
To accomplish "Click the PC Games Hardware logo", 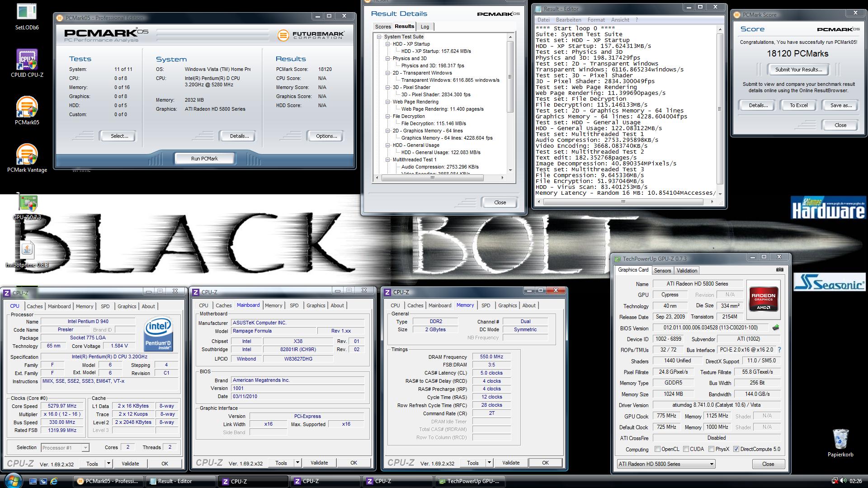I will (x=828, y=207).
